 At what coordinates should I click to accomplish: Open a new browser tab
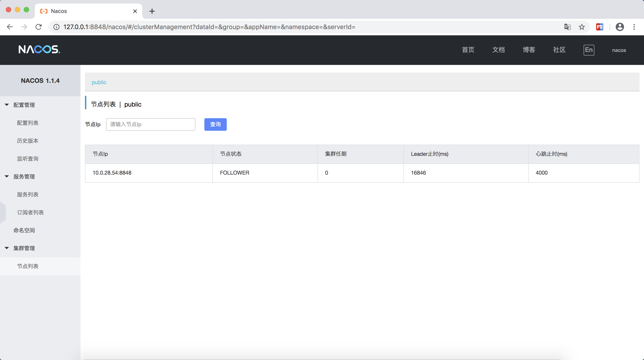click(x=152, y=11)
